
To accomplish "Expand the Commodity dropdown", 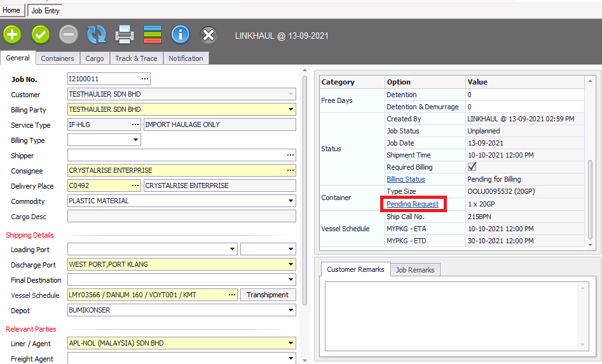I will [x=291, y=201].
